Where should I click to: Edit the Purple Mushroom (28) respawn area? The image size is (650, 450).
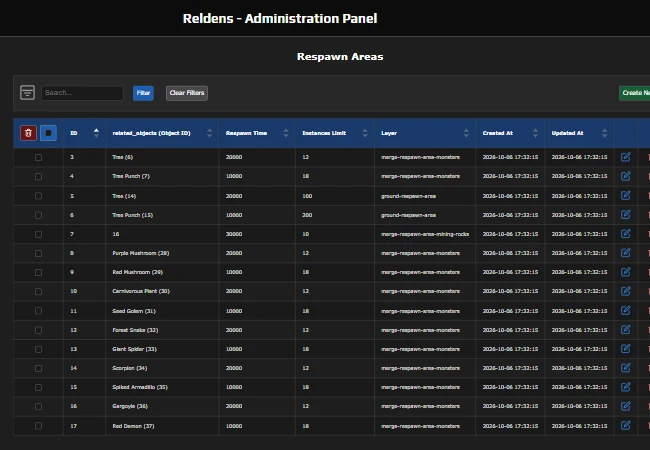pyautogui.click(x=626, y=253)
